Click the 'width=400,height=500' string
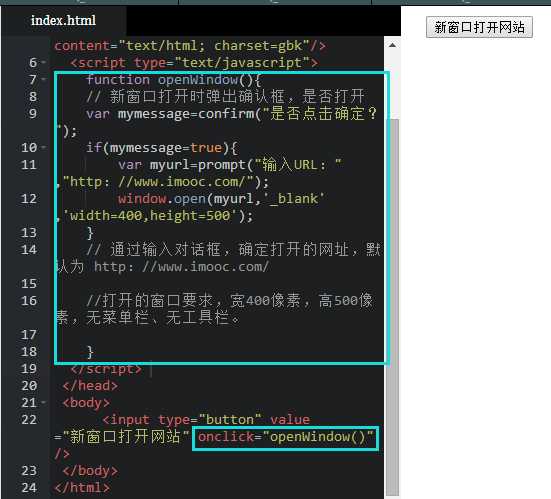Screen dimensions: 551x499 point(150,215)
